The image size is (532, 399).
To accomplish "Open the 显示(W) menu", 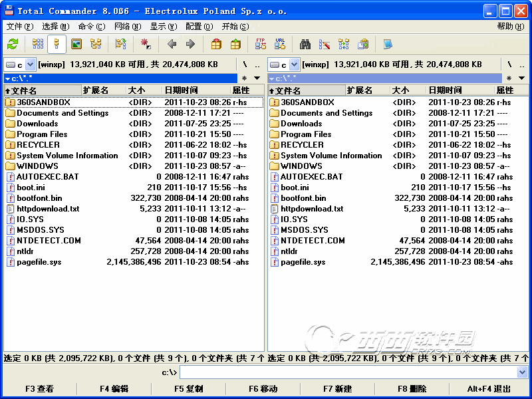I will (164, 27).
